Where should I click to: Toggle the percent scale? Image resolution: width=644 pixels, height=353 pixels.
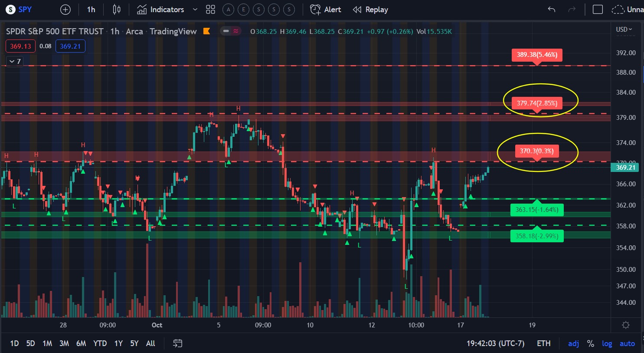[590, 343]
